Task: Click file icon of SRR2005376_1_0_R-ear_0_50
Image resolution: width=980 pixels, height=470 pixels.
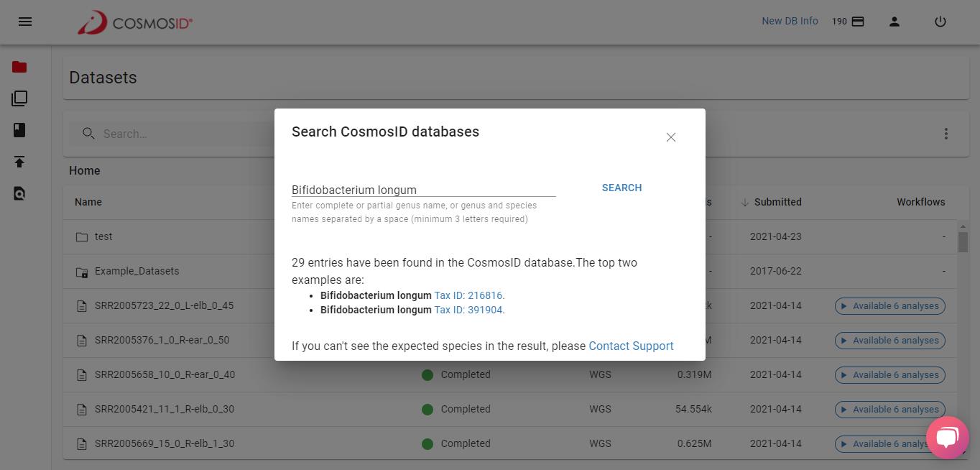Action: [x=82, y=341]
